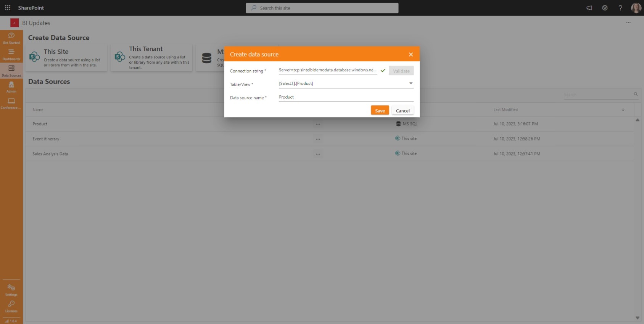Close the Create data source dialog

coord(411,55)
